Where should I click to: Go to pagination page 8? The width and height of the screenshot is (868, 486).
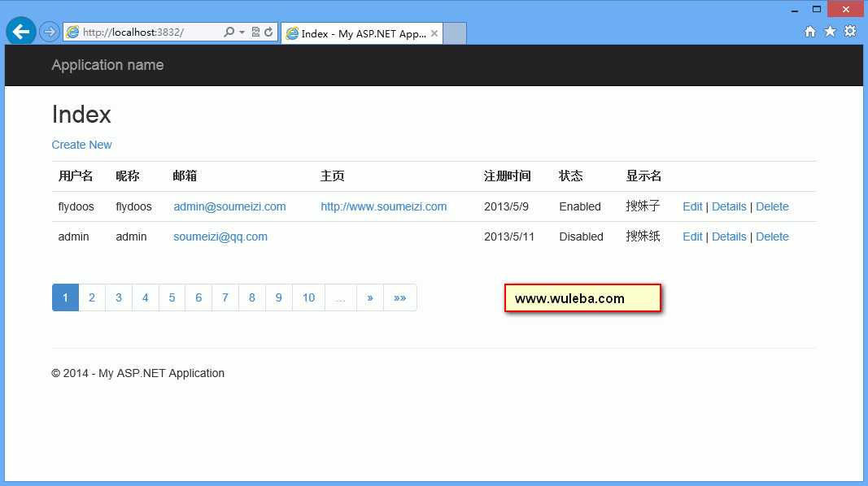[252, 297]
